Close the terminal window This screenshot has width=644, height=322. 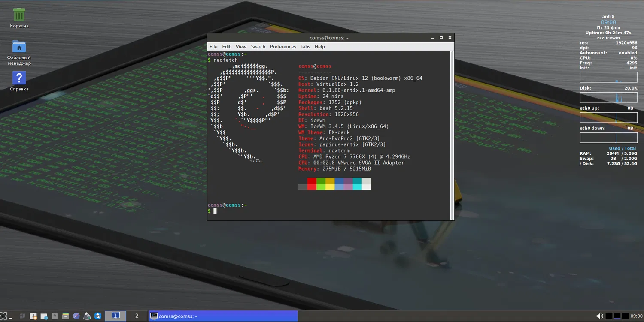(x=450, y=38)
